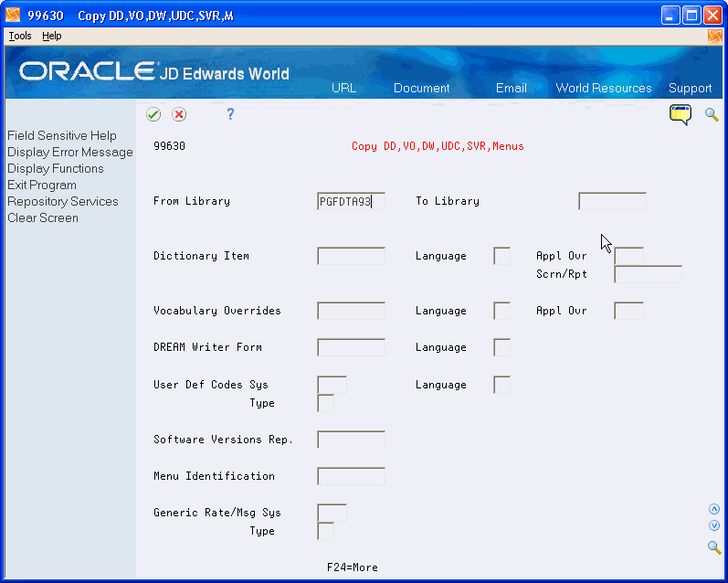Select Field Sensitive Help in the sidebar
This screenshot has height=583, width=728.
pos(62,135)
